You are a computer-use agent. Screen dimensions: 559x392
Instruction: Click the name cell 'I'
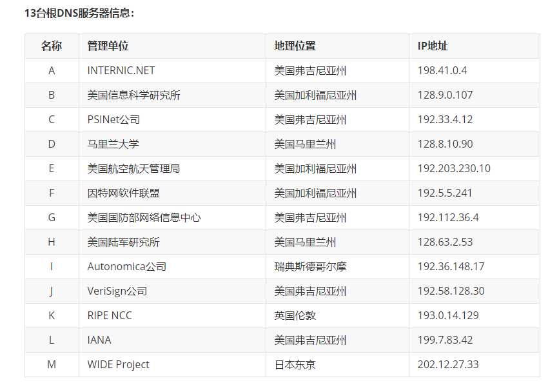click(x=52, y=267)
